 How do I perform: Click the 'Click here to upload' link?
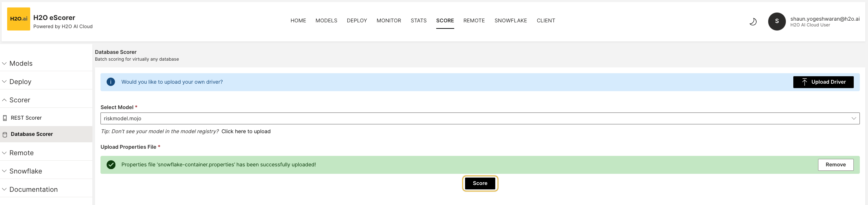pyautogui.click(x=246, y=131)
